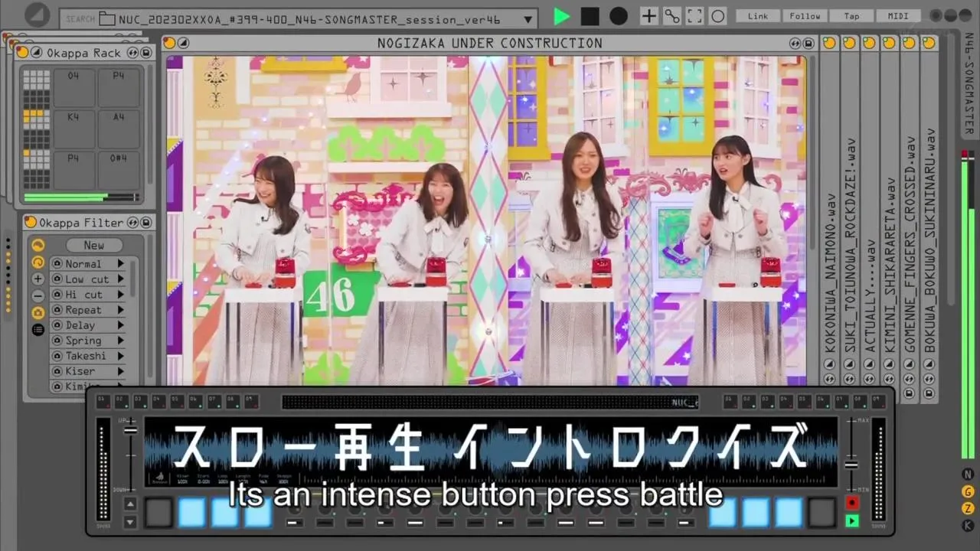The image size is (980, 551).
Task: Click the swap arrows icon on Okappa Filter
Action: tap(132, 223)
